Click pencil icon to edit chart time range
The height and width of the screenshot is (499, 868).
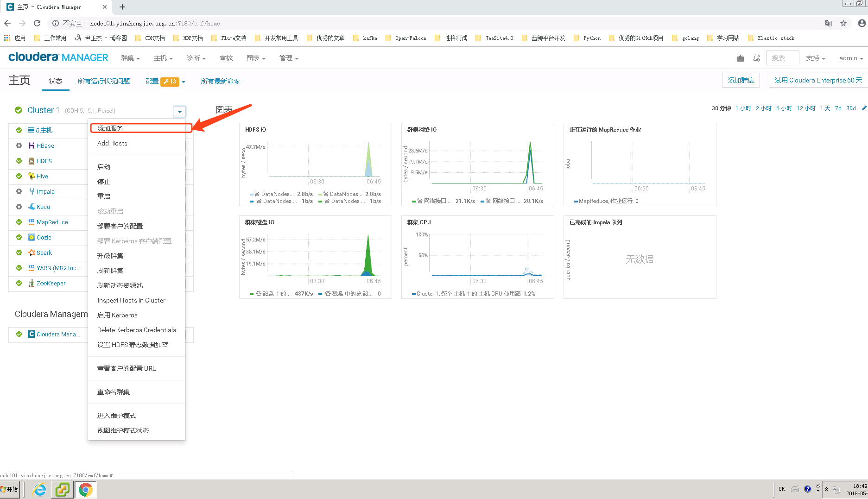[865, 108]
